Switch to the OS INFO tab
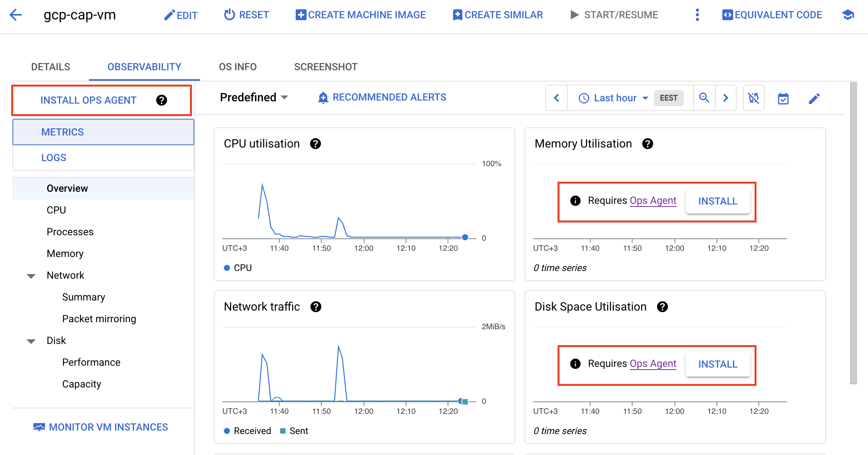Screen dimensions: 868x455 [x=237, y=67]
